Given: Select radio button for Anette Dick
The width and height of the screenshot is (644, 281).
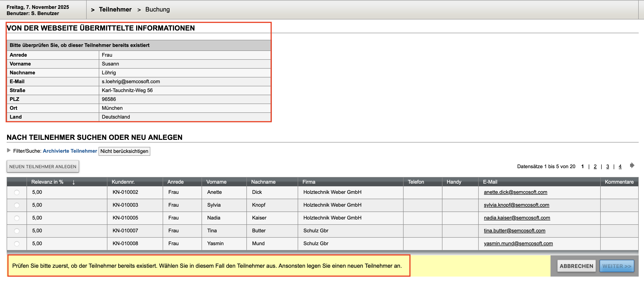Looking at the screenshot, I should coord(17,192).
